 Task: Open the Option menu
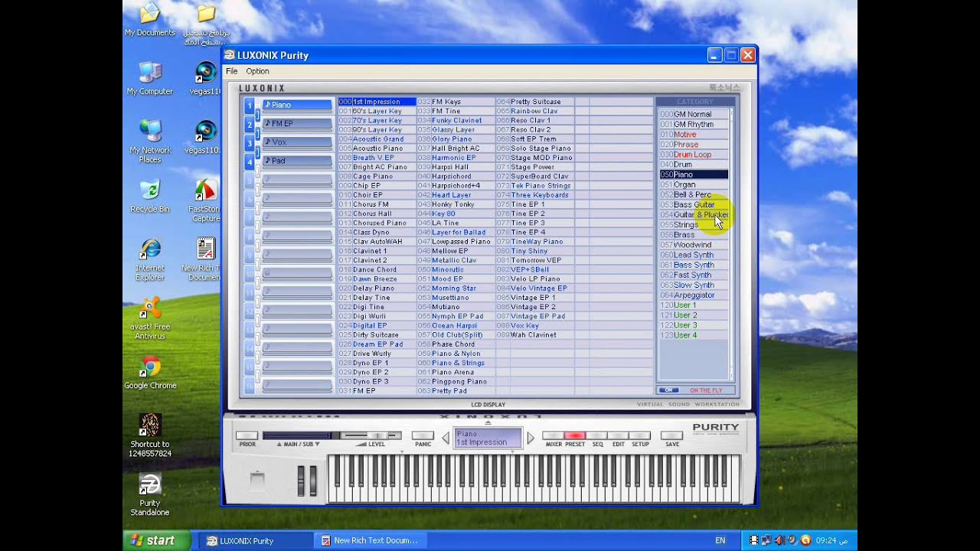point(257,71)
